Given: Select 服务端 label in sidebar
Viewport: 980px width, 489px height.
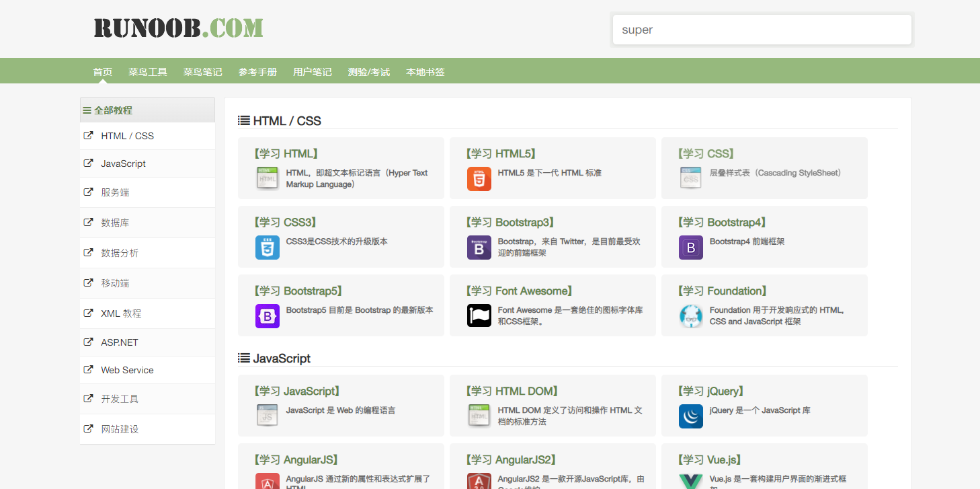Looking at the screenshot, I should coord(115,192).
